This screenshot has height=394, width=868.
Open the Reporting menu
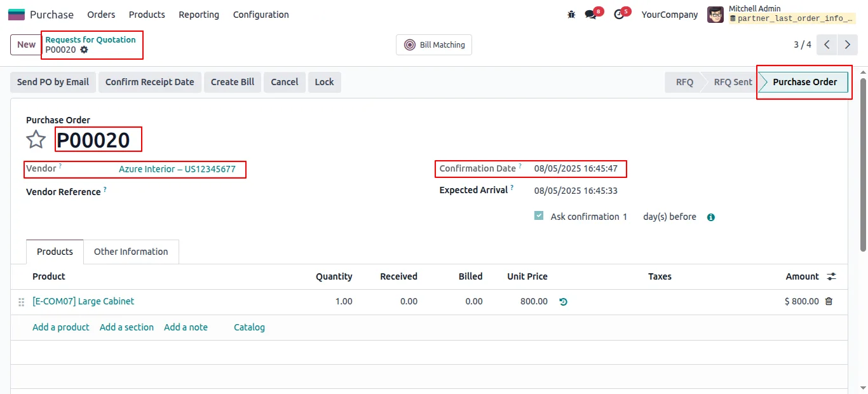pyautogui.click(x=199, y=15)
